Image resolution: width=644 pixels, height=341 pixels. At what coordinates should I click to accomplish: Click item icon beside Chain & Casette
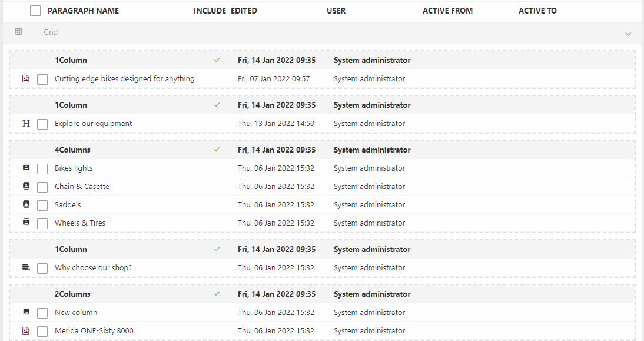click(x=26, y=186)
